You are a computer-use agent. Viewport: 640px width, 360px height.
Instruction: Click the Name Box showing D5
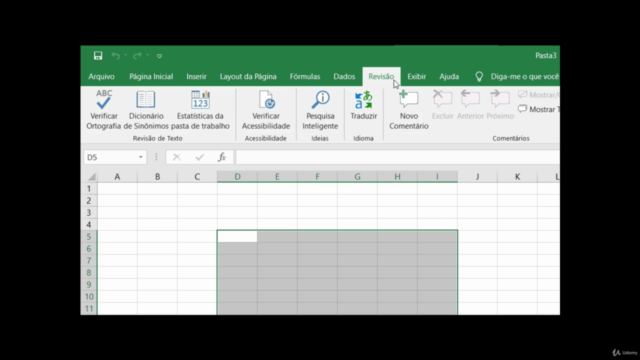click(110, 157)
